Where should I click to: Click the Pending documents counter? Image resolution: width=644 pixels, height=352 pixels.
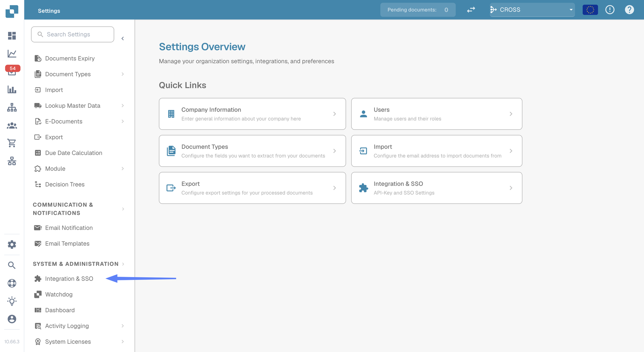tap(418, 10)
